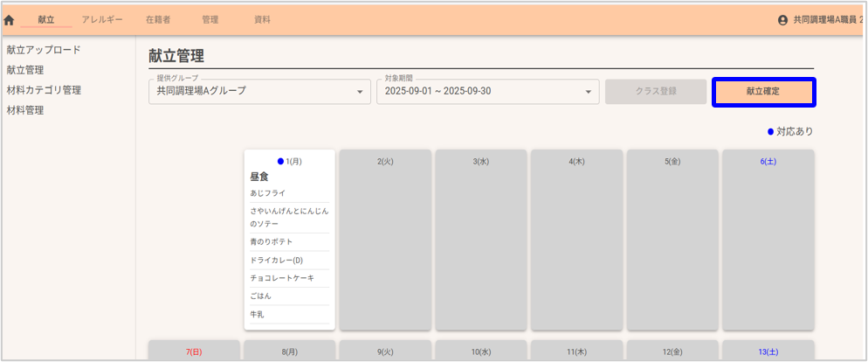The image size is (868, 362).
Task: Expand the 対象期間 date range dropdown
Action: pos(487,91)
